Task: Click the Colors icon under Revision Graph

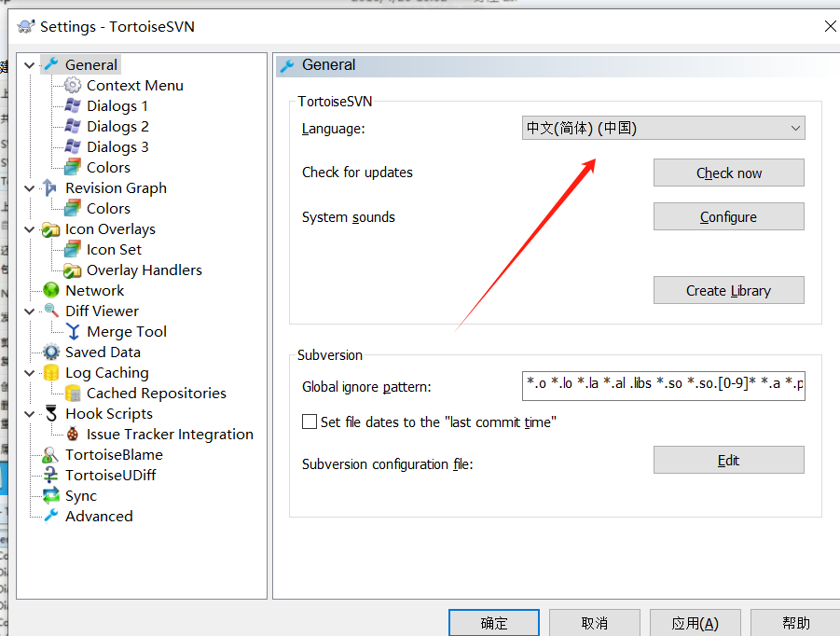Action: point(73,209)
